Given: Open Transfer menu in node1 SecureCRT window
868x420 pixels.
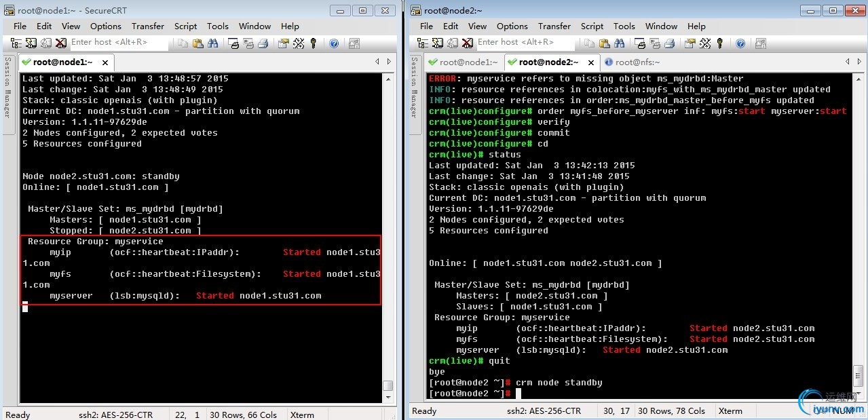Looking at the screenshot, I should pyautogui.click(x=148, y=26).
